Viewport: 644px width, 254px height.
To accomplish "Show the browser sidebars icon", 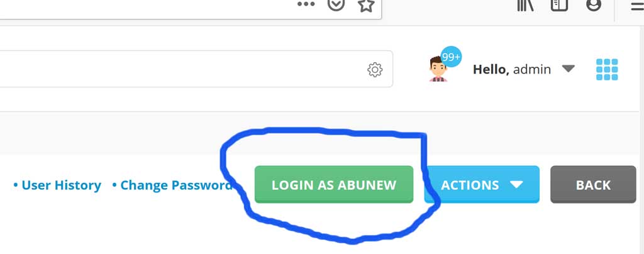I will [559, 4].
